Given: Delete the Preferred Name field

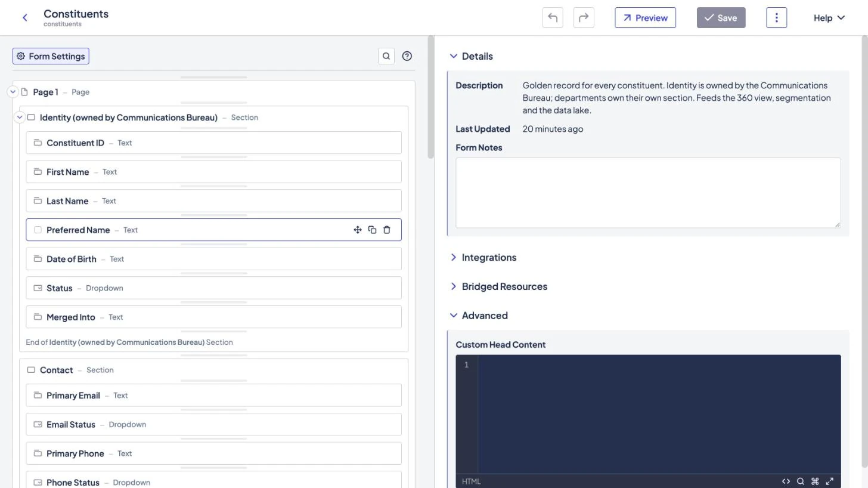Looking at the screenshot, I should point(387,230).
